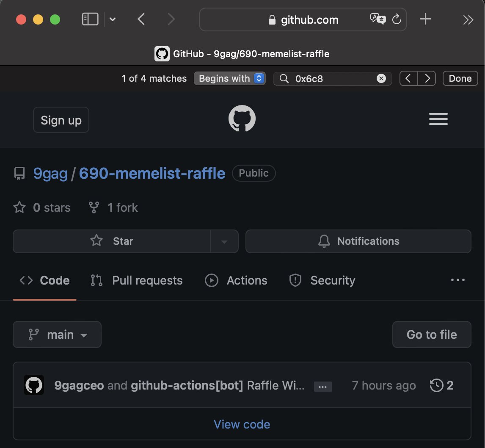
Task: Go back with the Safari back arrow
Action: (141, 19)
